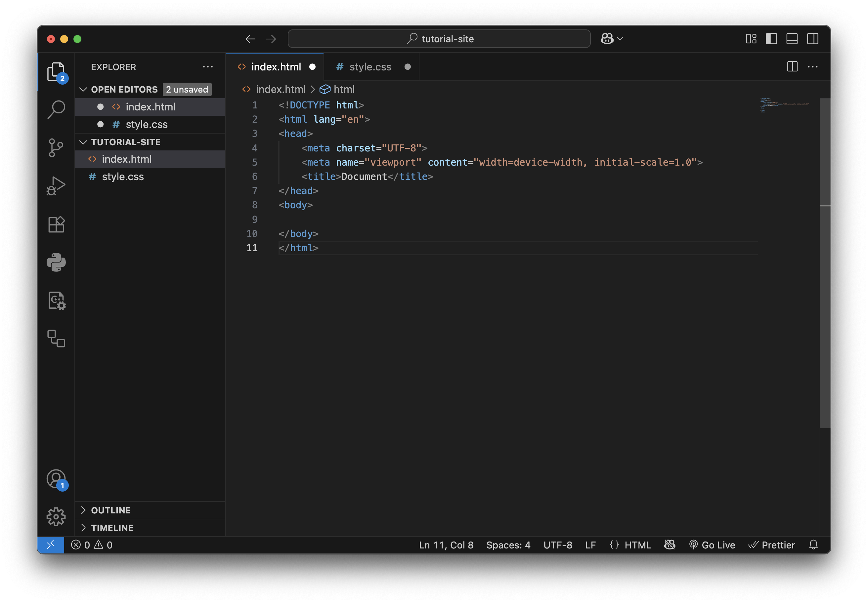
Task: Select index.html in Open Editors
Action: [x=150, y=107]
